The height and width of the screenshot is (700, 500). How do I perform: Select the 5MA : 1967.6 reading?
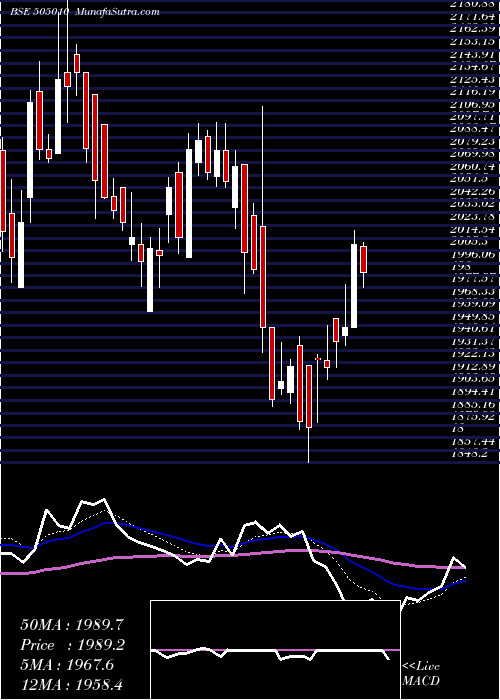pos(67,665)
